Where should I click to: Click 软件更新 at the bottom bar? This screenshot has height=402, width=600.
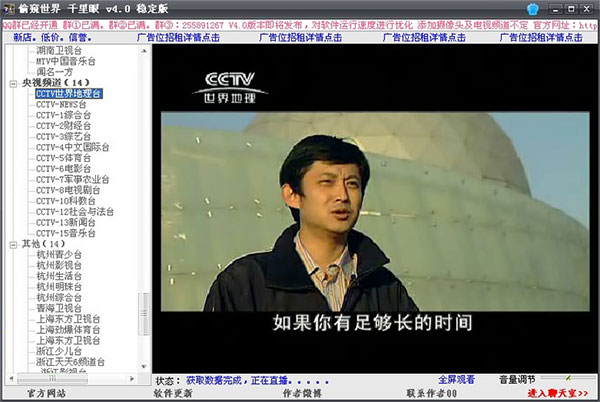coord(173,394)
